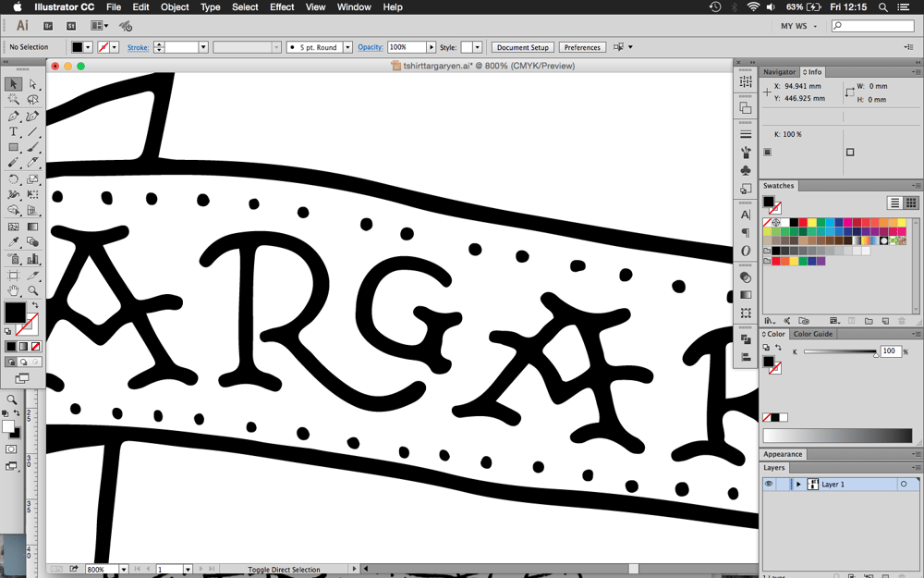Select the Rectangle tool
This screenshot has width=924, height=578.
click(x=14, y=147)
